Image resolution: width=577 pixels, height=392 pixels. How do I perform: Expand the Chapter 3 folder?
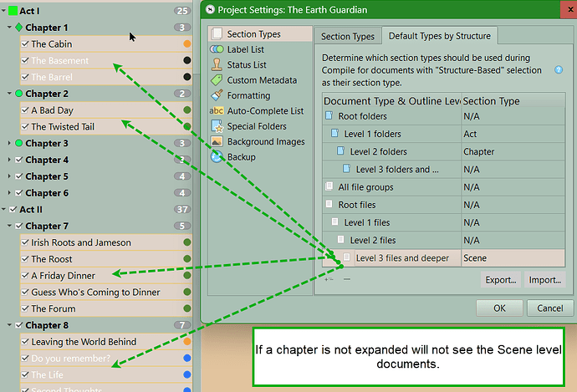(9, 144)
